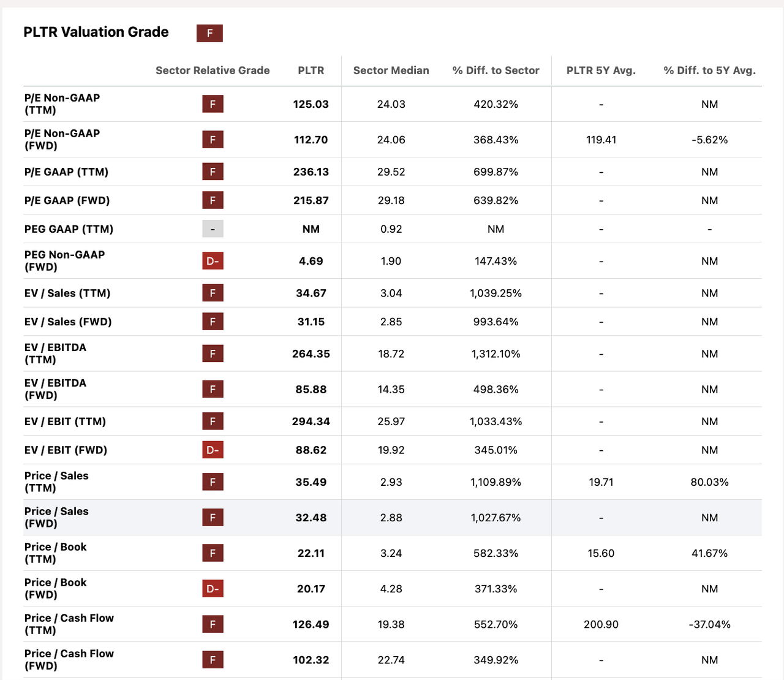The image size is (784, 680).
Task: Click the dash grade badge for PEG GAAP (TTM)
Action: pyautogui.click(x=213, y=229)
